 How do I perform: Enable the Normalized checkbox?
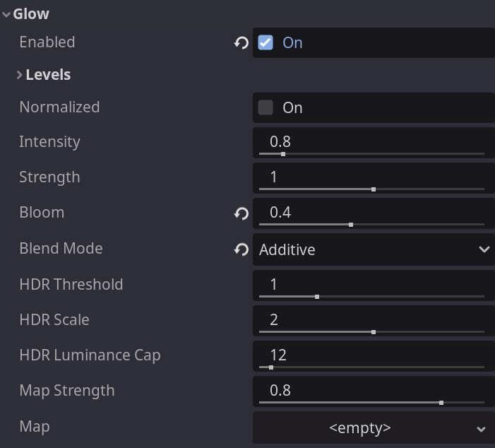pyautogui.click(x=266, y=107)
